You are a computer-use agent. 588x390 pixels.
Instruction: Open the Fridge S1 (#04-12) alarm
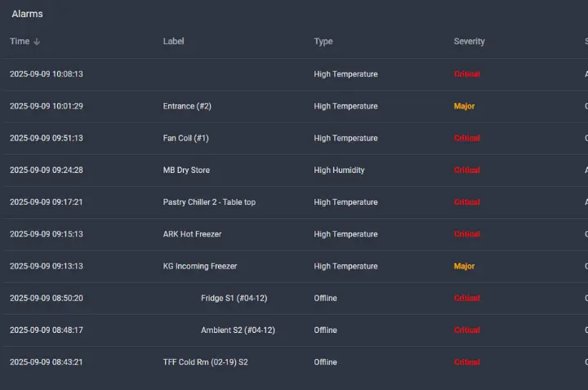234,299
